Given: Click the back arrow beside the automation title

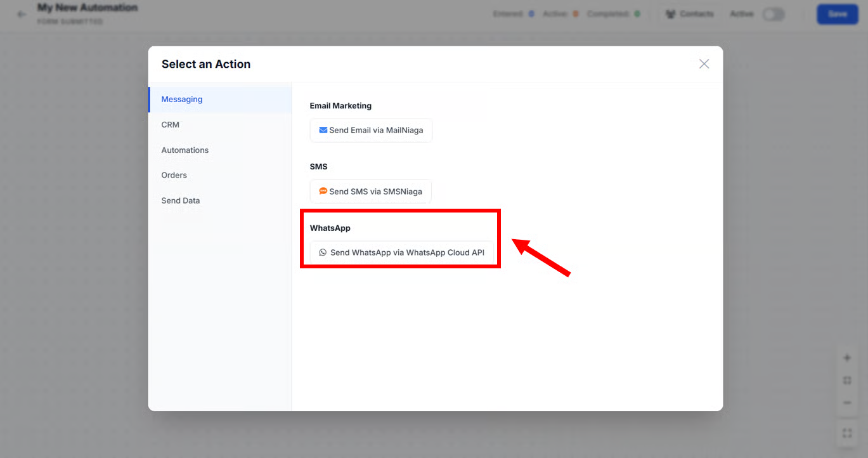Looking at the screenshot, I should [x=22, y=14].
